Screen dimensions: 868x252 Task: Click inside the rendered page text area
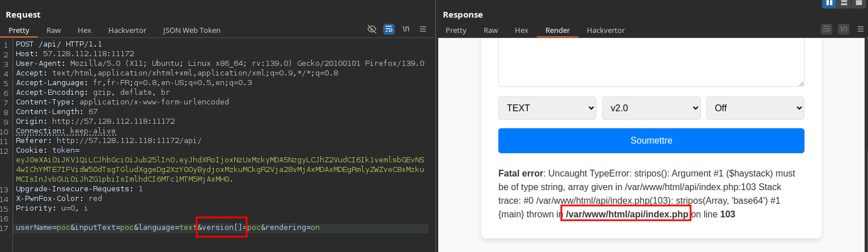click(x=651, y=62)
